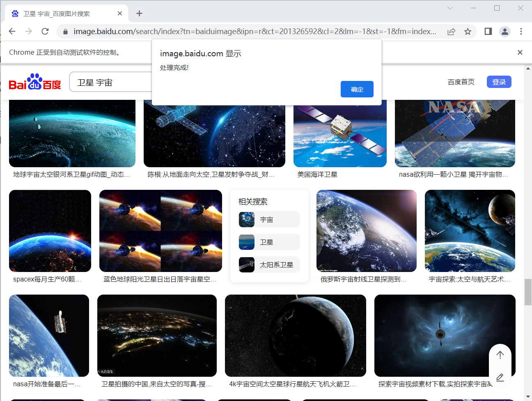The width and height of the screenshot is (532, 401).
Task: Click the site security padlock dropdown
Action: click(x=65, y=31)
